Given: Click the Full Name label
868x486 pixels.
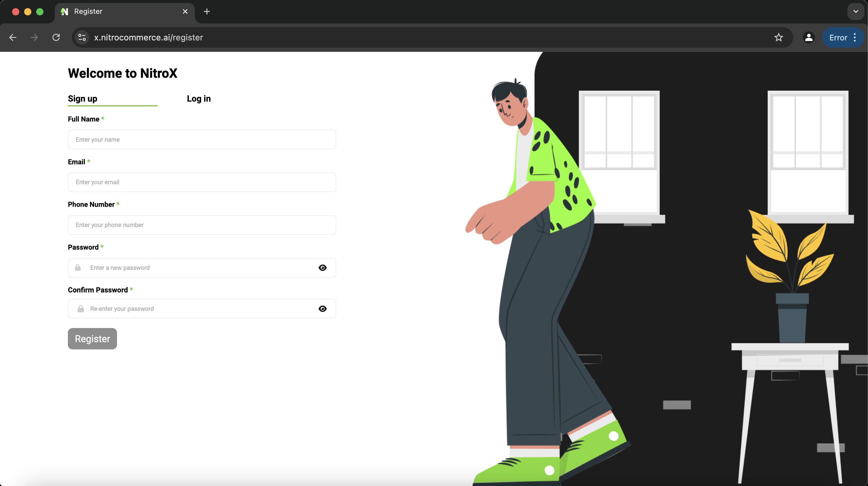Looking at the screenshot, I should click(84, 119).
